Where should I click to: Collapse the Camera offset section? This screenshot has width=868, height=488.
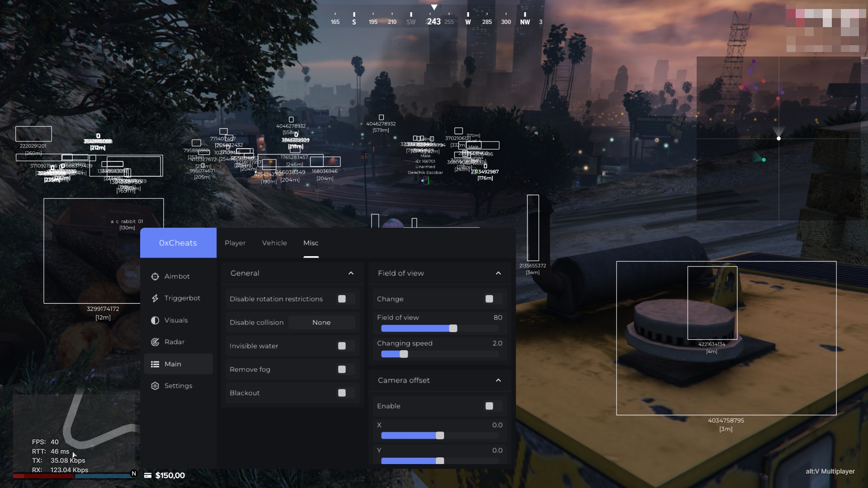click(x=498, y=380)
